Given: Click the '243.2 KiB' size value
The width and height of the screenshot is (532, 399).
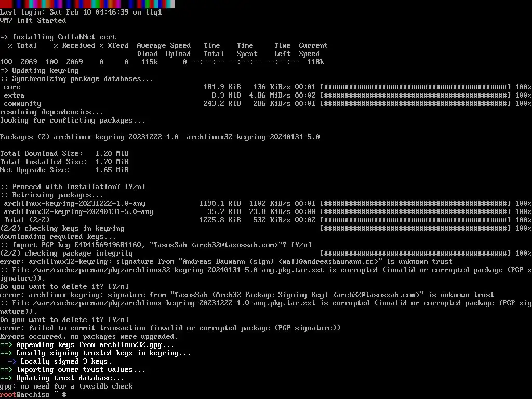Looking at the screenshot, I should point(222,104).
